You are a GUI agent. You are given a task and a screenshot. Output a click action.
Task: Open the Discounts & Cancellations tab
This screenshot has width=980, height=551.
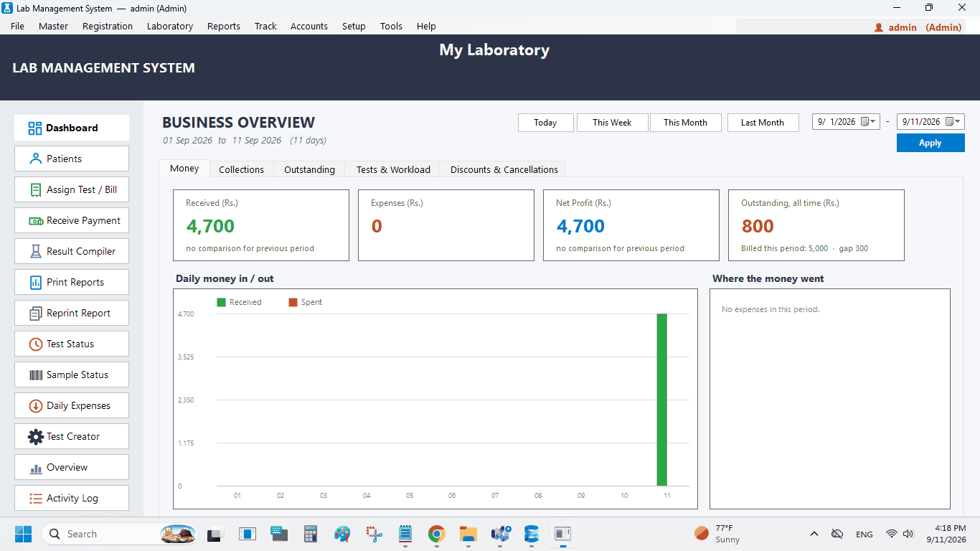tap(504, 169)
